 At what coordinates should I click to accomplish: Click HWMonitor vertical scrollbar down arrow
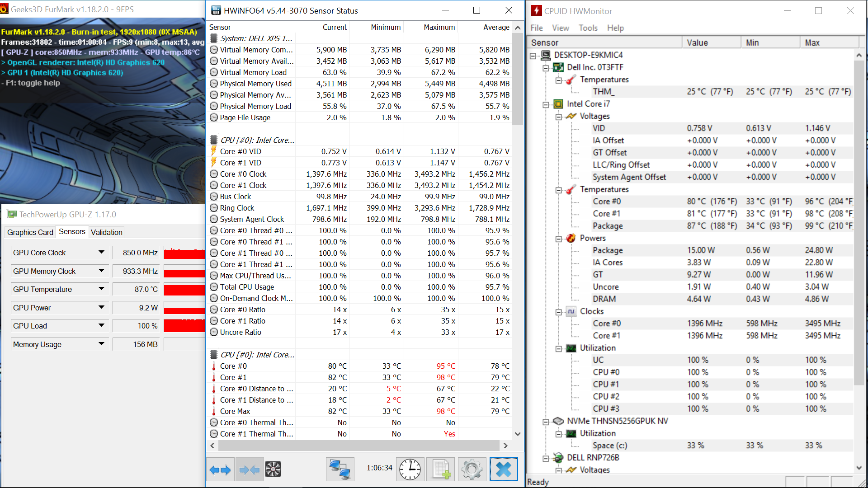[859, 468]
